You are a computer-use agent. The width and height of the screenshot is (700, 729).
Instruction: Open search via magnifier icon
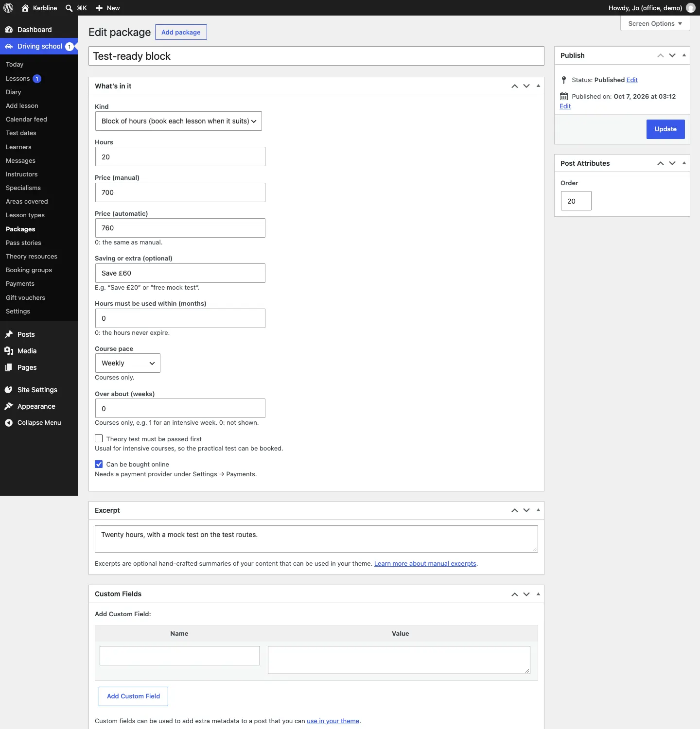(x=69, y=8)
